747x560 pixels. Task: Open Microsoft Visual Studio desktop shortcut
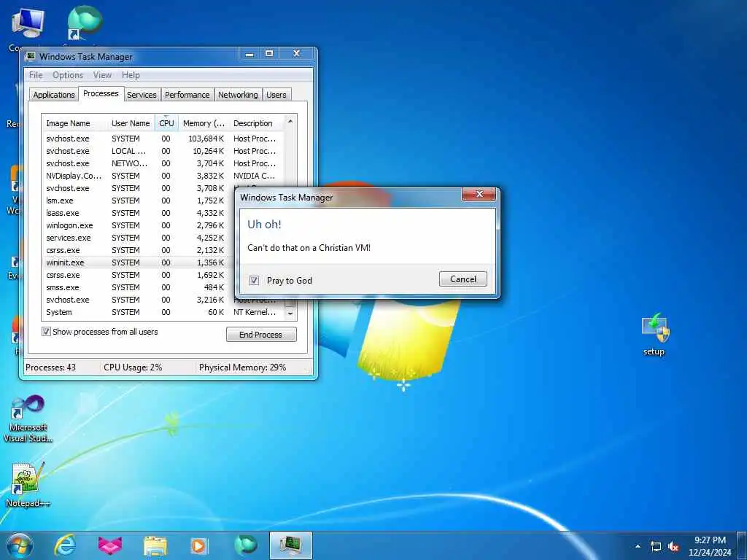coord(28,419)
